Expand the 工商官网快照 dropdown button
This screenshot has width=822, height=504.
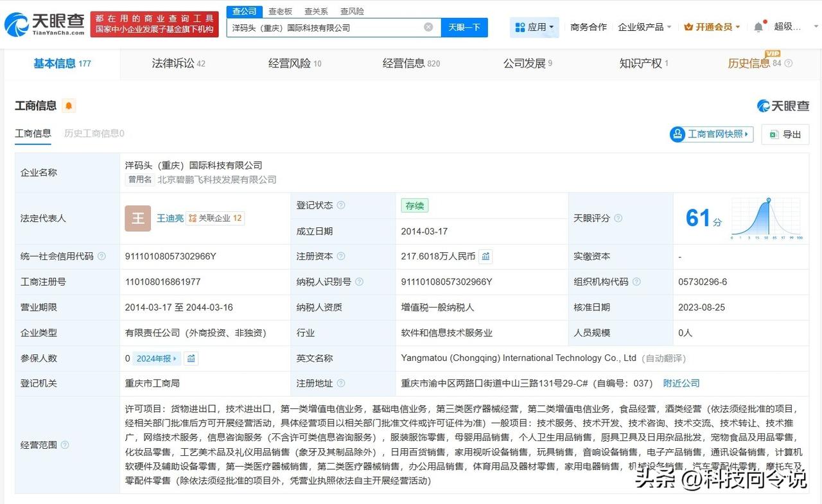(712, 134)
